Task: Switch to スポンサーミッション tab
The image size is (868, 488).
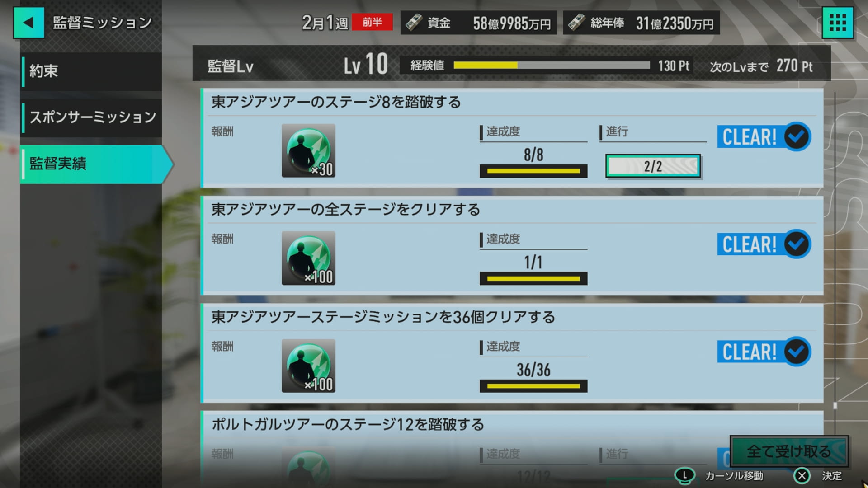Action: (91, 117)
